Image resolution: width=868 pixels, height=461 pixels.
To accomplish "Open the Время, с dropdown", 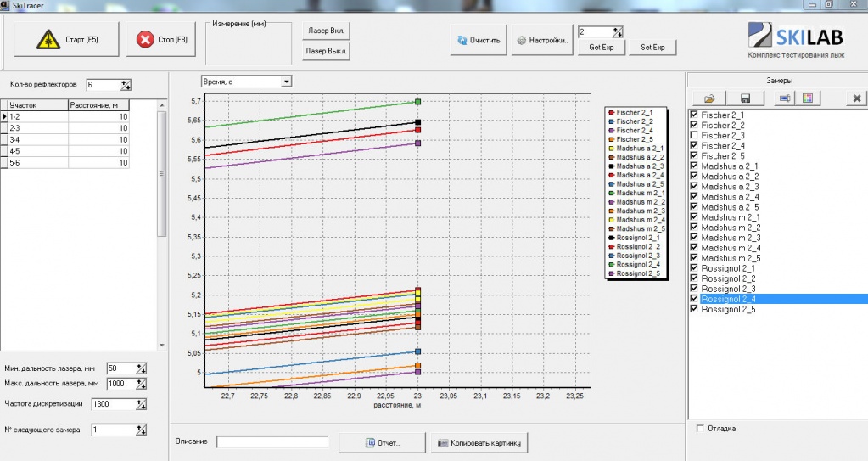I will pyautogui.click(x=286, y=82).
